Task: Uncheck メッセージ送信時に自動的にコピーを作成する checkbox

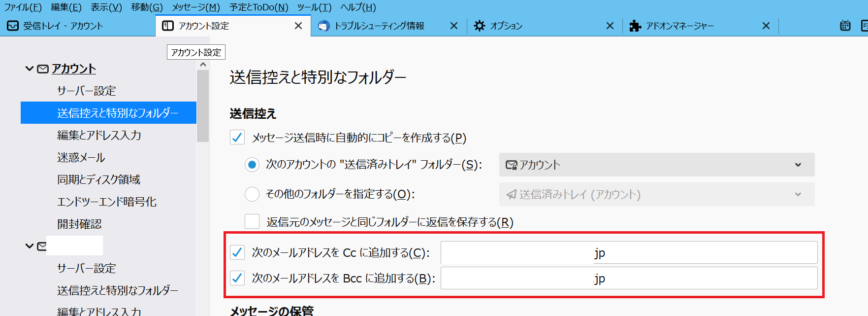Action: 237,138
